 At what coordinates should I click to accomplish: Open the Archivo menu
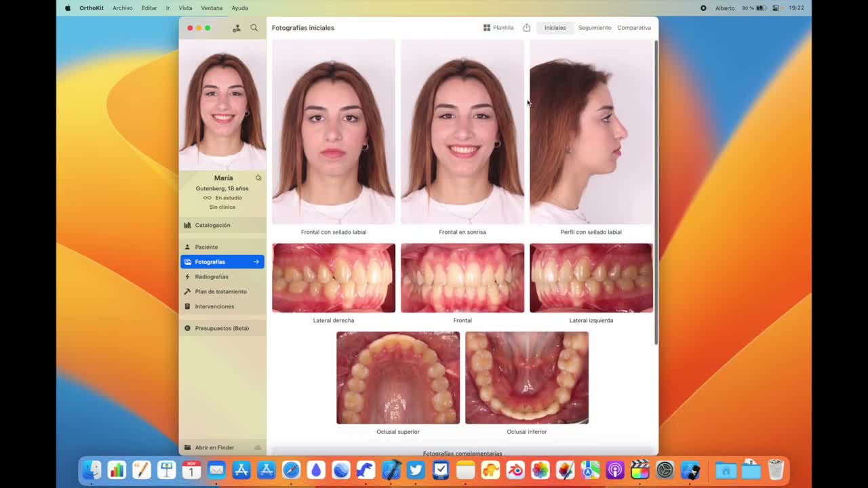coord(123,8)
